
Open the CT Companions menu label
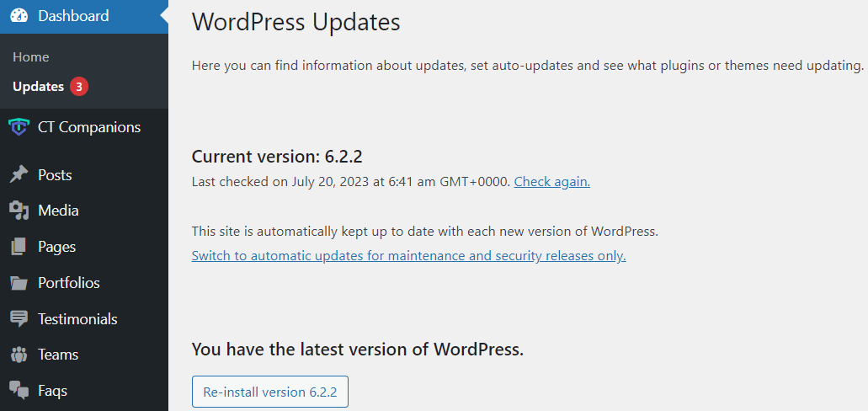click(89, 127)
